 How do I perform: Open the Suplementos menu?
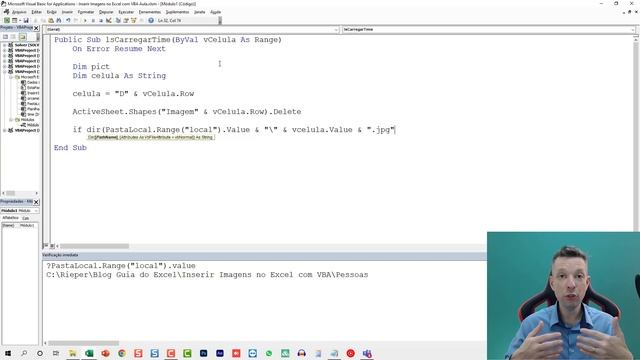coord(177,12)
